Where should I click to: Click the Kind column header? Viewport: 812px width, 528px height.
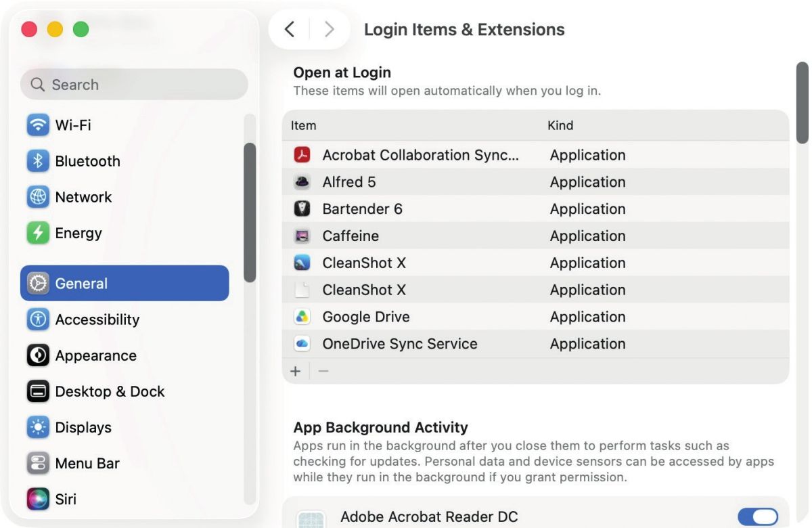coord(560,125)
